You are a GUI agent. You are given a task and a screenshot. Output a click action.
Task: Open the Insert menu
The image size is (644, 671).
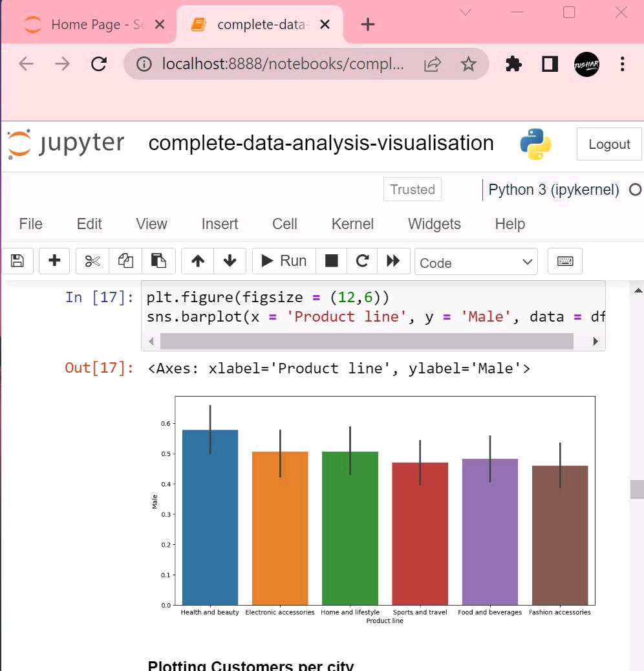pos(220,224)
